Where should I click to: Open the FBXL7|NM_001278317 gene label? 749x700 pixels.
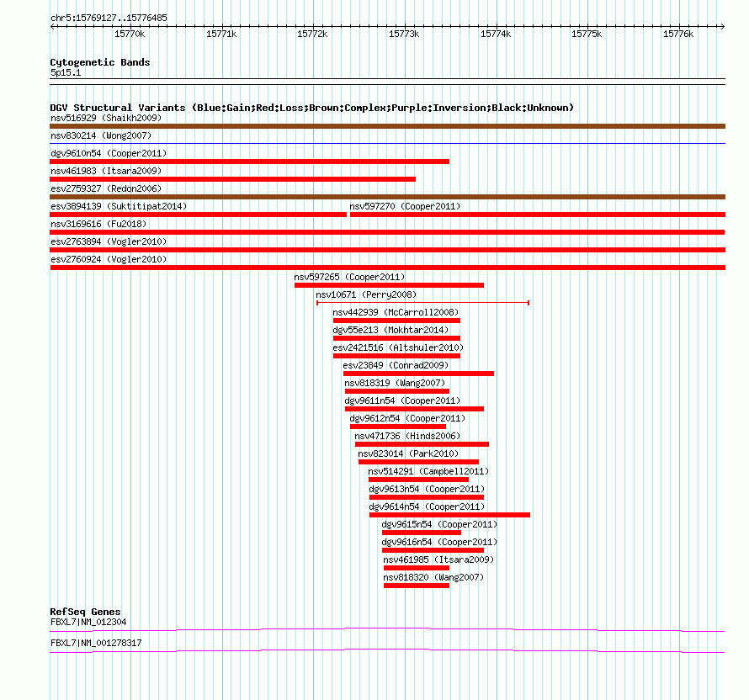[96, 643]
